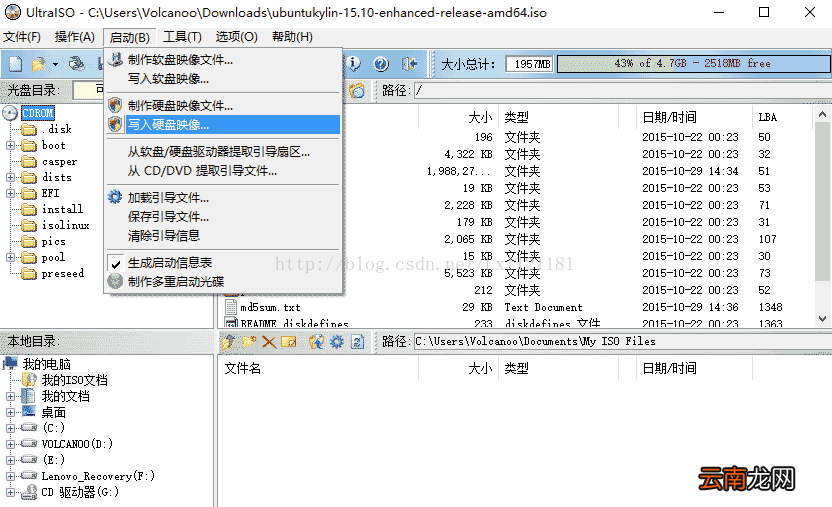This screenshot has height=507, width=832.
Task: Click the upper pane scrollbar down arrow
Action: (822, 319)
